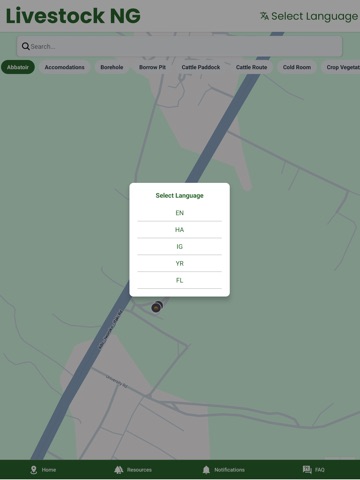Viewport: 360px width, 480px height.
Task: Open the Select Language dropdown in header
Action: point(309,16)
